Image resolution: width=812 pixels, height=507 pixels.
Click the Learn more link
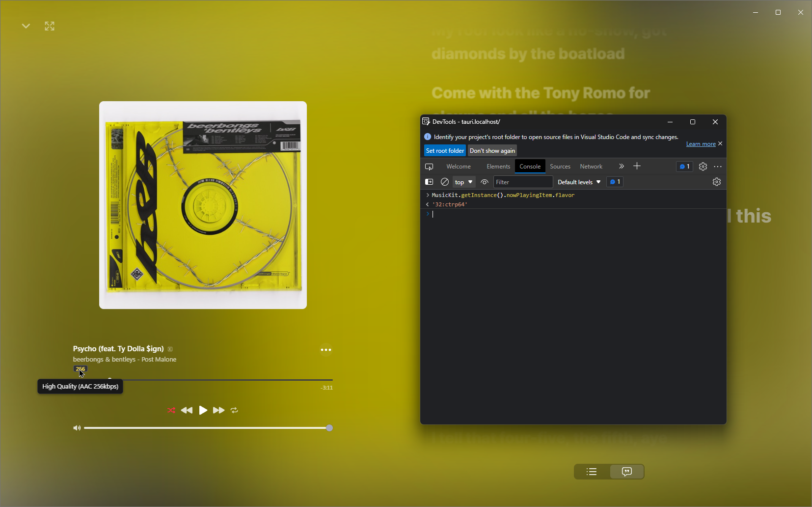[x=701, y=143]
